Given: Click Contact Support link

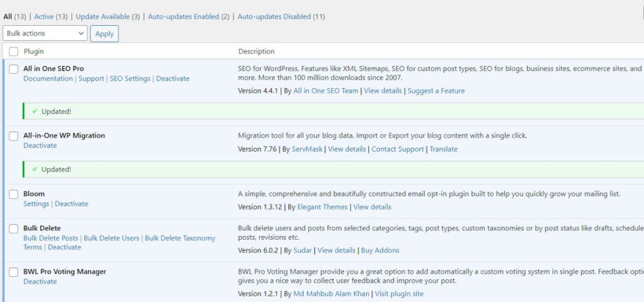Looking at the screenshot, I should [397, 149].
